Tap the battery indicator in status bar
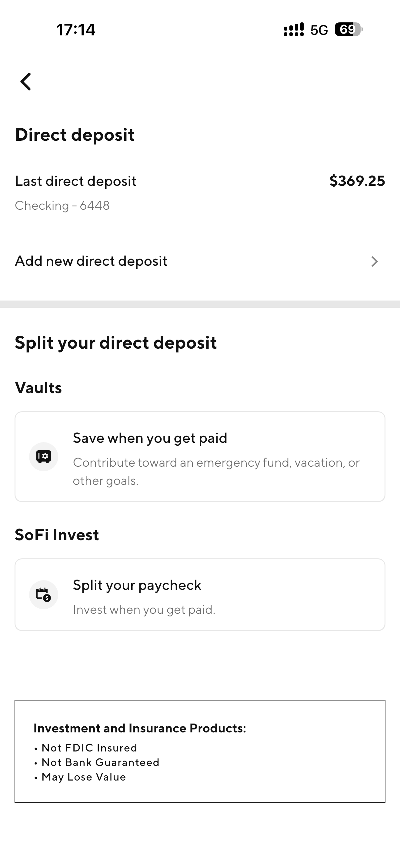The height and width of the screenshot is (868, 400). click(x=348, y=30)
